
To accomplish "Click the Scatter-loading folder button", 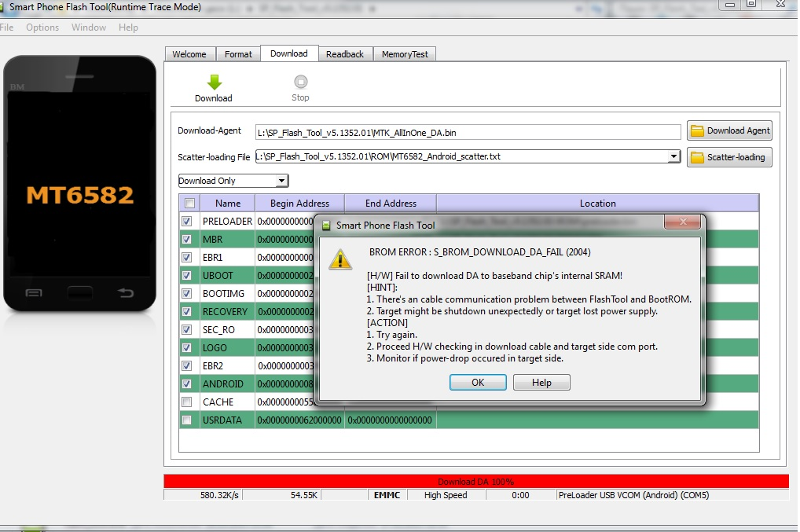I will tap(729, 157).
